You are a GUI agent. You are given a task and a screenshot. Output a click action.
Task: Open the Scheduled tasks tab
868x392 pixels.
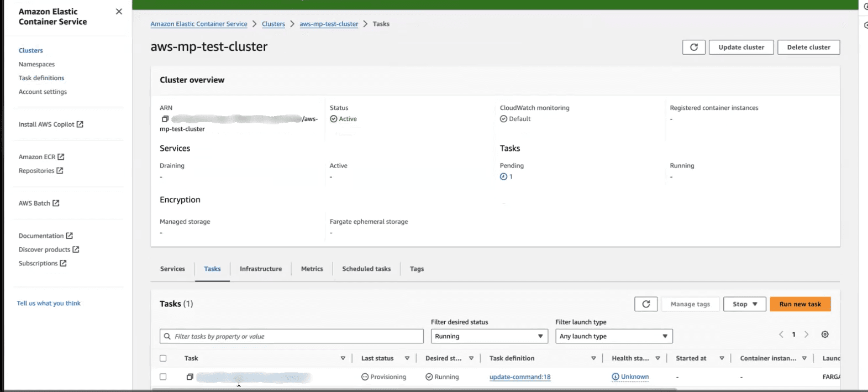pos(366,269)
